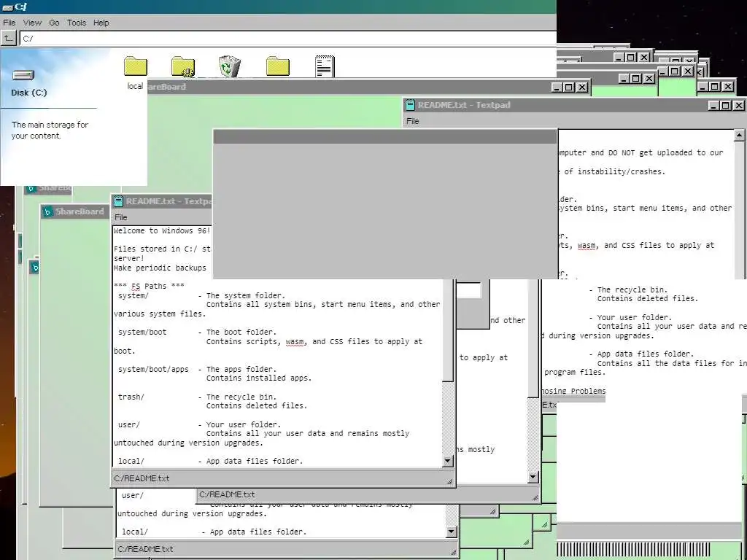Click the Disk (C:) drive icon in sidebar
747x560 pixels.
coord(23,75)
